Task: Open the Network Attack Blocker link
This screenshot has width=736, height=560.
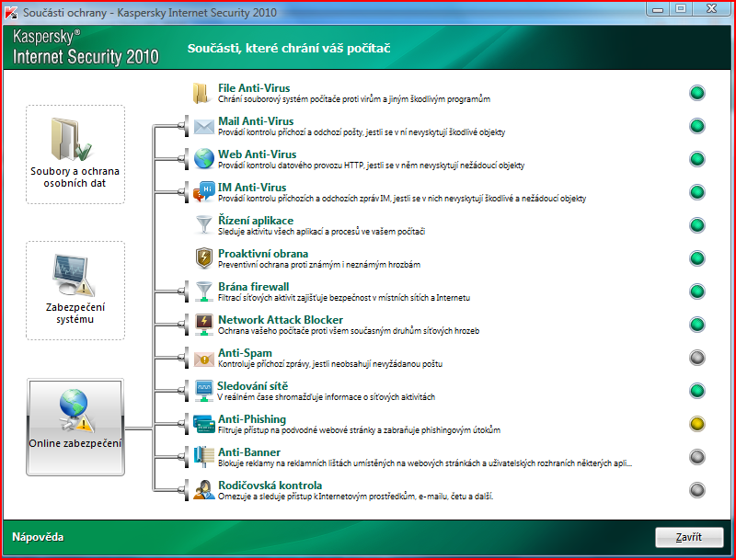Action: (281, 320)
